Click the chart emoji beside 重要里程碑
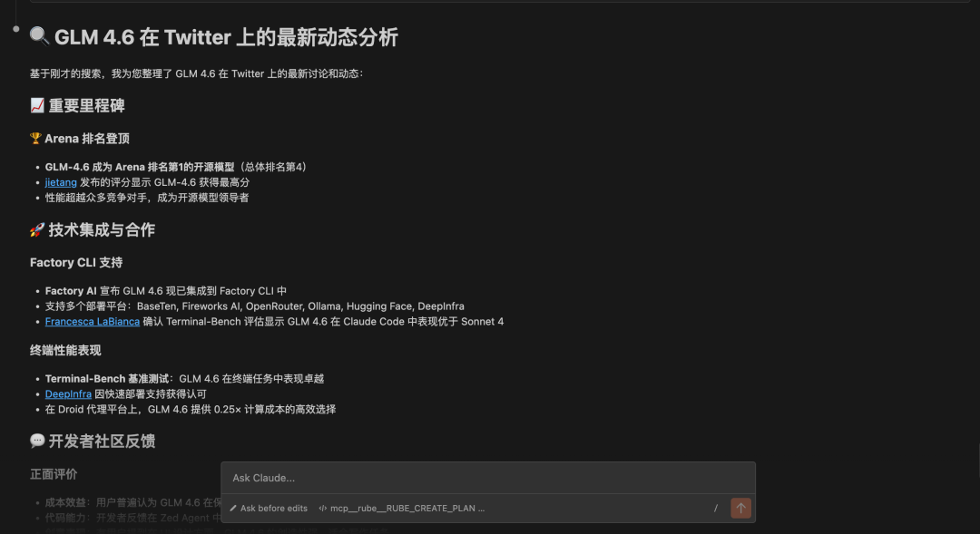Screen dimensions: 980x534 [x=37, y=105]
